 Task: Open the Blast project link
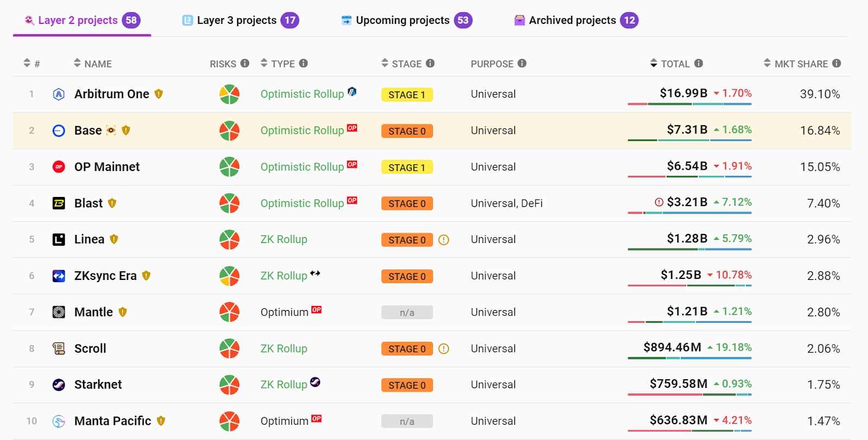(88, 203)
